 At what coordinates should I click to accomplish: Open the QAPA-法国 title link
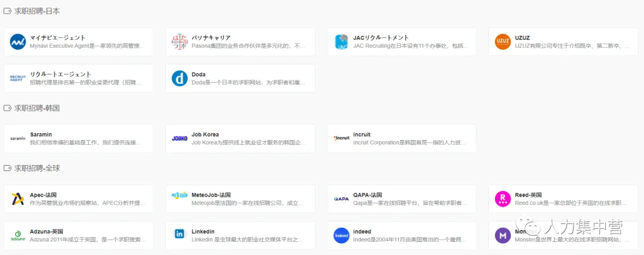point(367,195)
